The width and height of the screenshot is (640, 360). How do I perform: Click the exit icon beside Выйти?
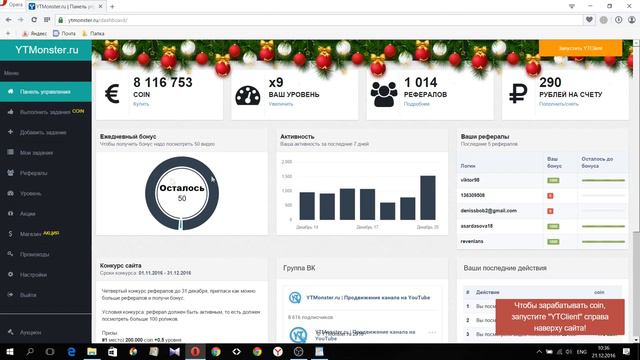point(11,294)
